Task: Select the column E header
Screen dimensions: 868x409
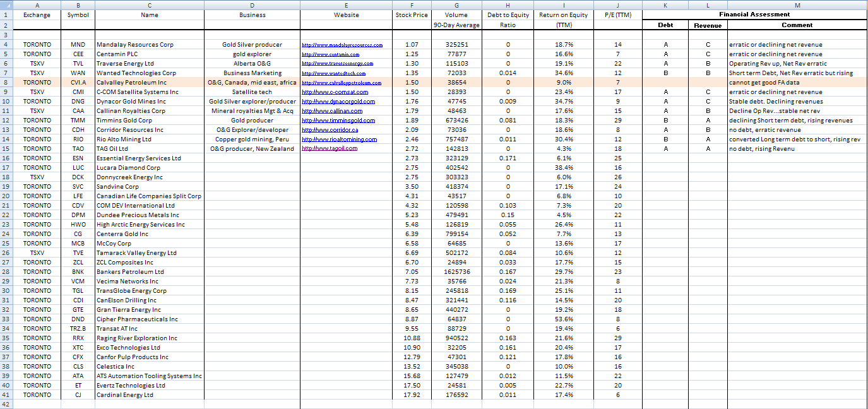Action: pos(346,4)
